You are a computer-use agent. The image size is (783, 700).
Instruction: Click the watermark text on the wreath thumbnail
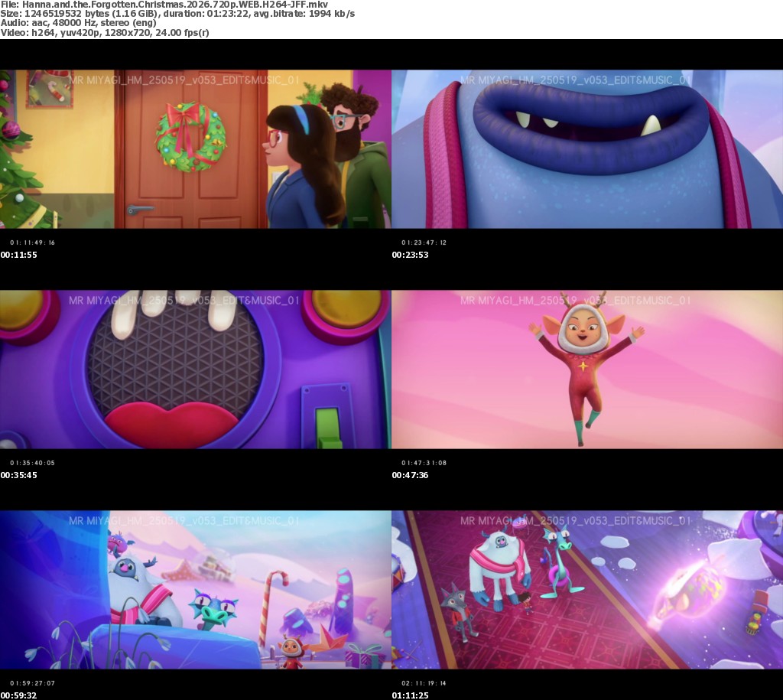184,80
